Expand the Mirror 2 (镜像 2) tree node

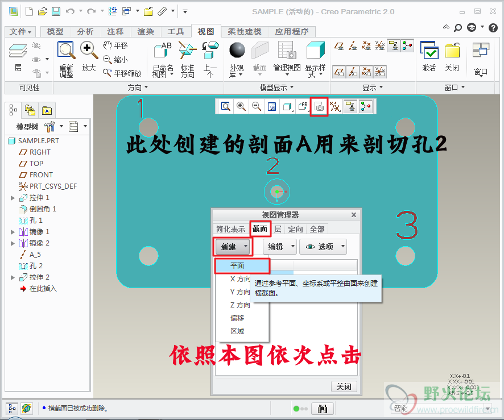pyautogui.click(x=13, y=243)
